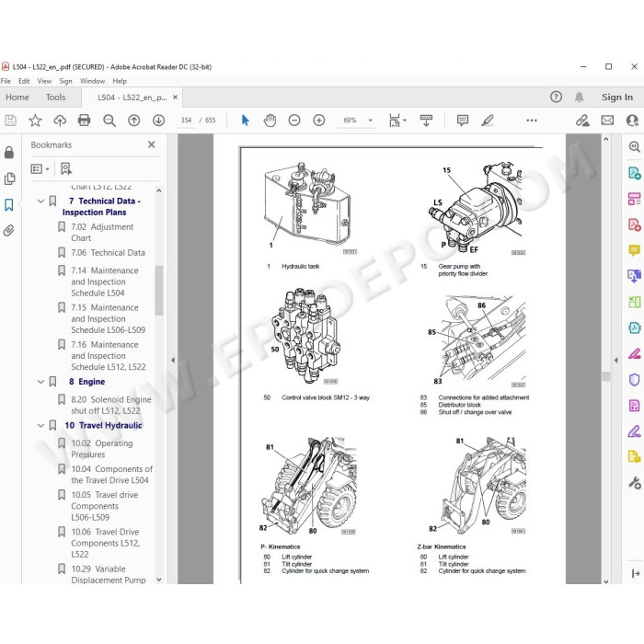The image size is (644, 644).
Task: Open the wrench more-tools icon in right pane
Action: [x=634, y=483]
